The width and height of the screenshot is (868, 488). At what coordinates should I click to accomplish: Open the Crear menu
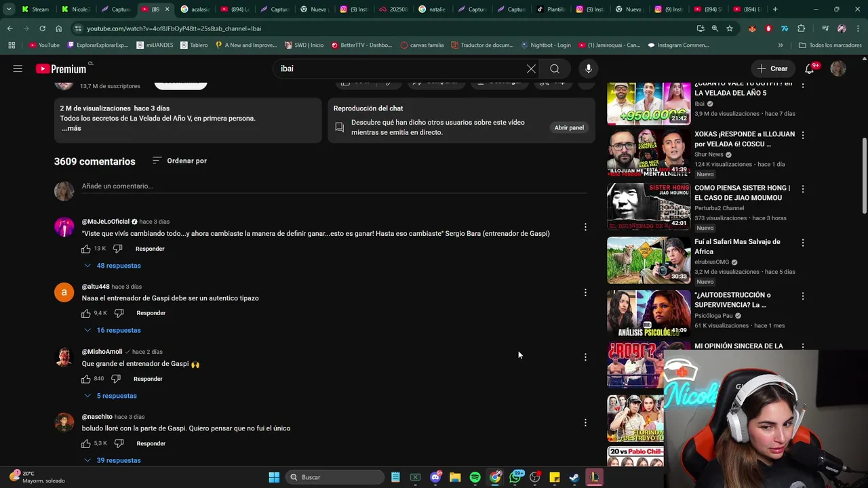coord(772,68)
